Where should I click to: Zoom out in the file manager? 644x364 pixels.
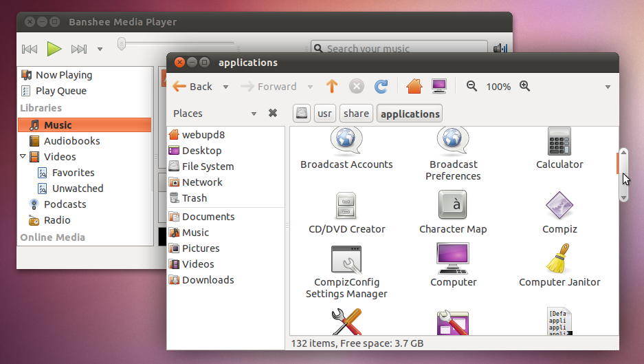(471, 86)
